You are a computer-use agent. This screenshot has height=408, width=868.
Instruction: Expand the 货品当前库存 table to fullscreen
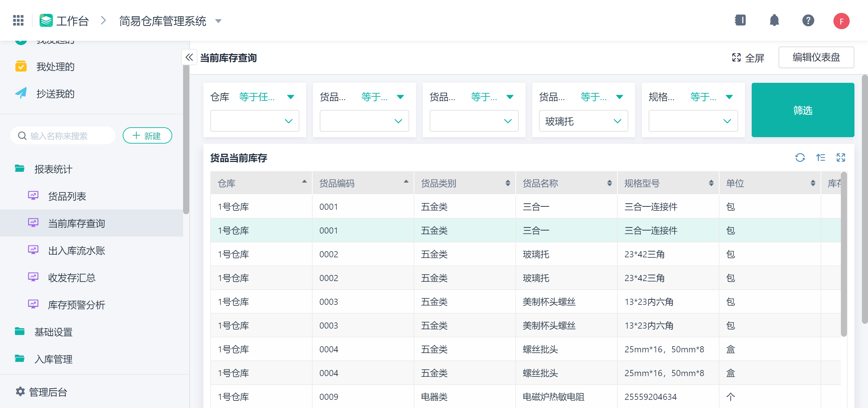tap(841, 157)
